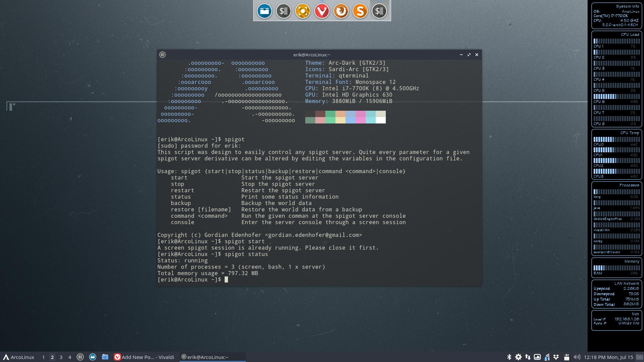This screenshot has height=362, width=644.
Task: Click the green block in top palette row
Action: pyautogui.click(x=330, y=114)
